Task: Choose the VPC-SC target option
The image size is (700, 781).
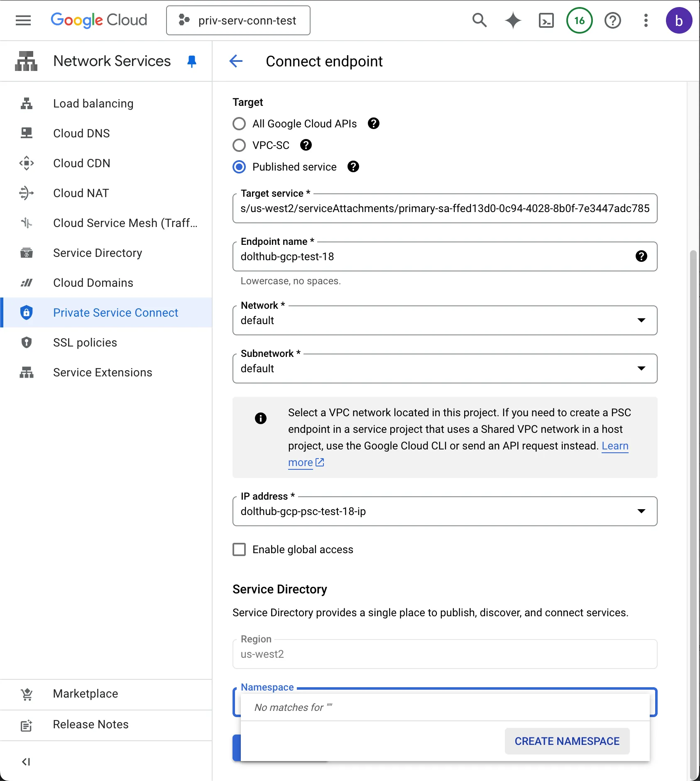Action: click(x=239, y=145)
